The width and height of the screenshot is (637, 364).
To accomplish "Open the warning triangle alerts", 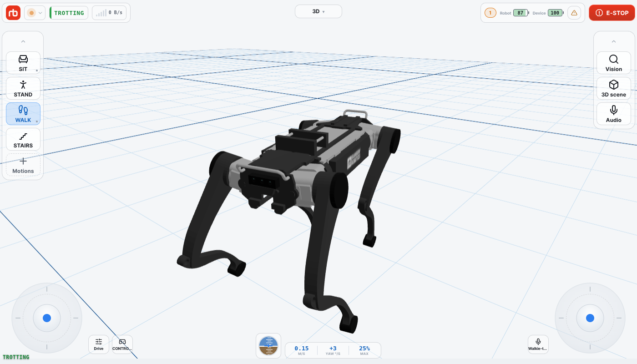I will tap(574, 13).
